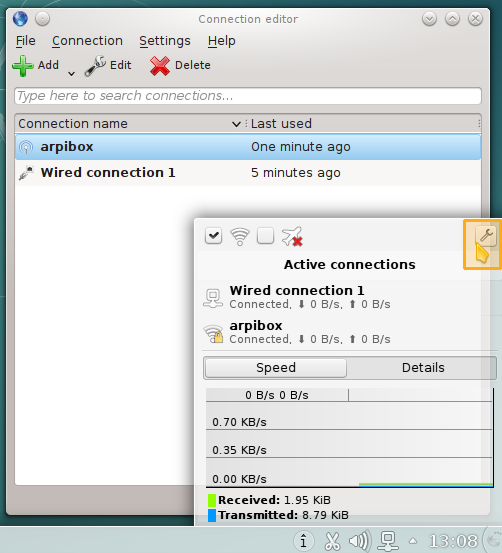
Task: Click the search connections input field
Action: tap(248, 96)
